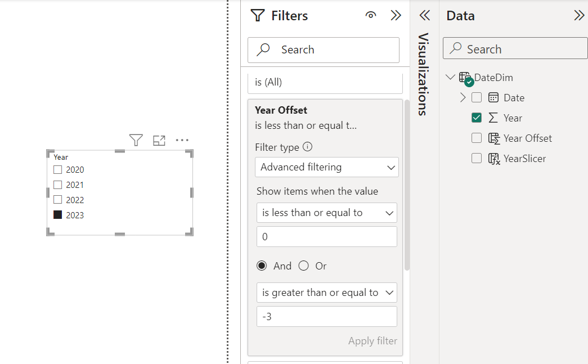Screen dimensions: 588x364
Task: Click the 'is (All)' filter card
Action: click(325, 83)
